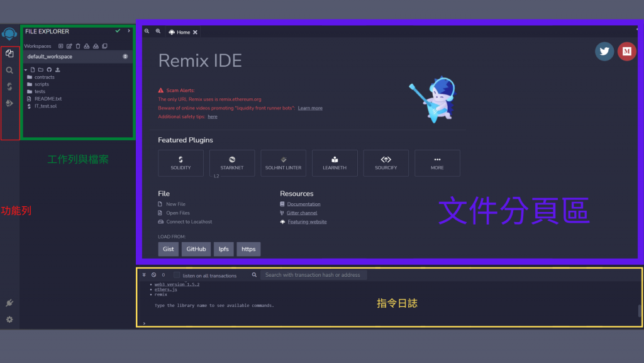Screen dimensions: 644x363
Task: Create new file in file explorer
Action: [33, 70]
